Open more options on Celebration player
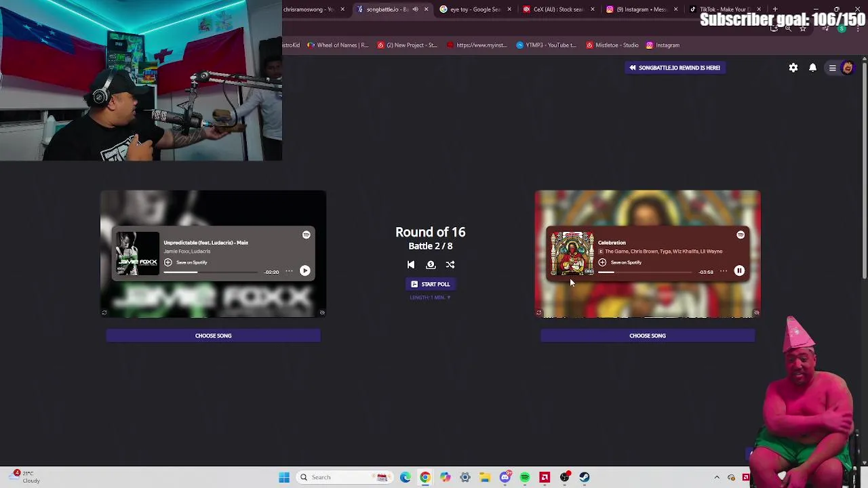The height and width of the screenshot is (488, 868). [x=724, y=271]
